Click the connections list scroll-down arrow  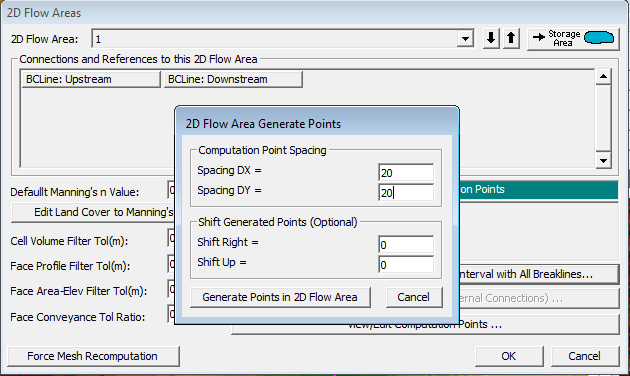coord(603,160)
